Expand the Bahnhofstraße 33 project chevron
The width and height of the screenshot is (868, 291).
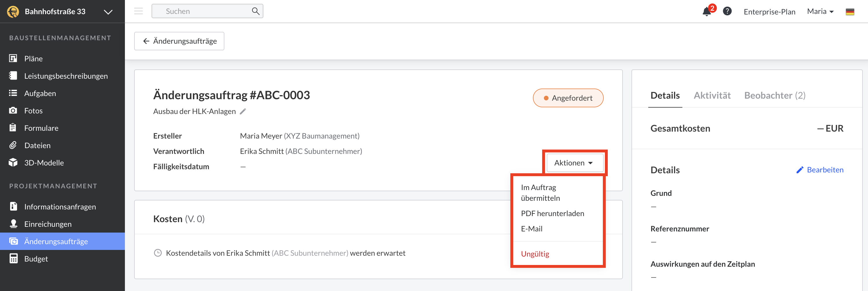[x=108, y=12]
